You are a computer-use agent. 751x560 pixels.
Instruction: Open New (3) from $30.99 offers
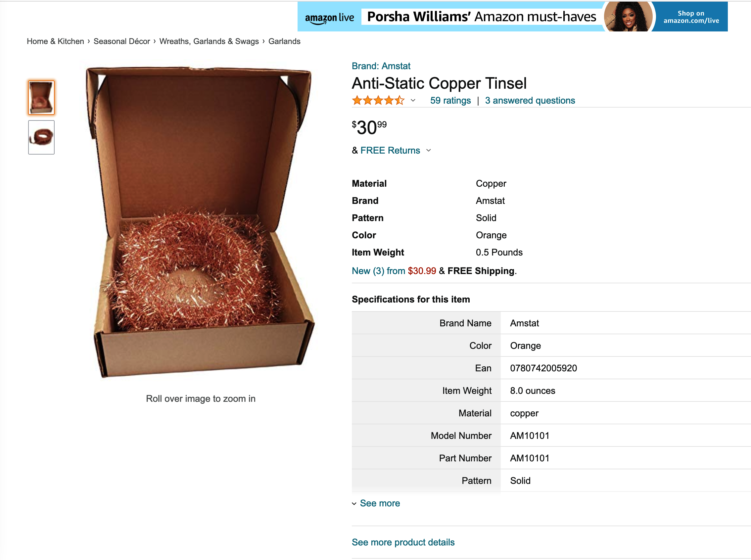tap(394, 270)
